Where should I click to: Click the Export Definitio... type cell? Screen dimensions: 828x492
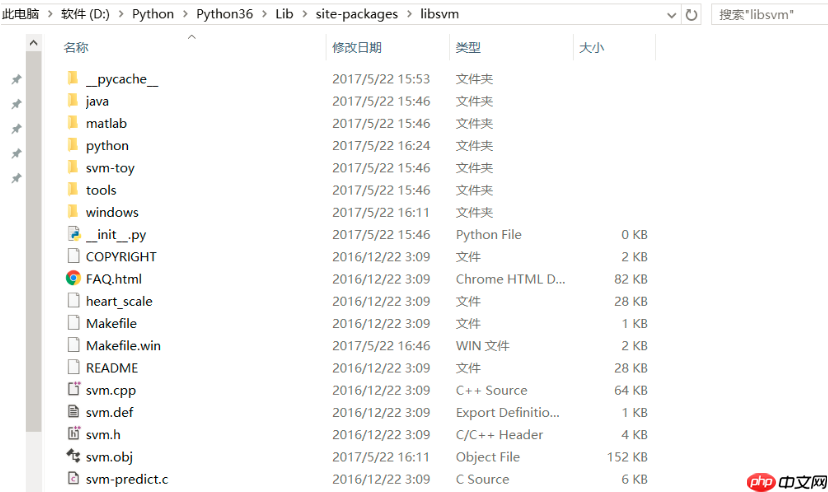pos(507,412)
